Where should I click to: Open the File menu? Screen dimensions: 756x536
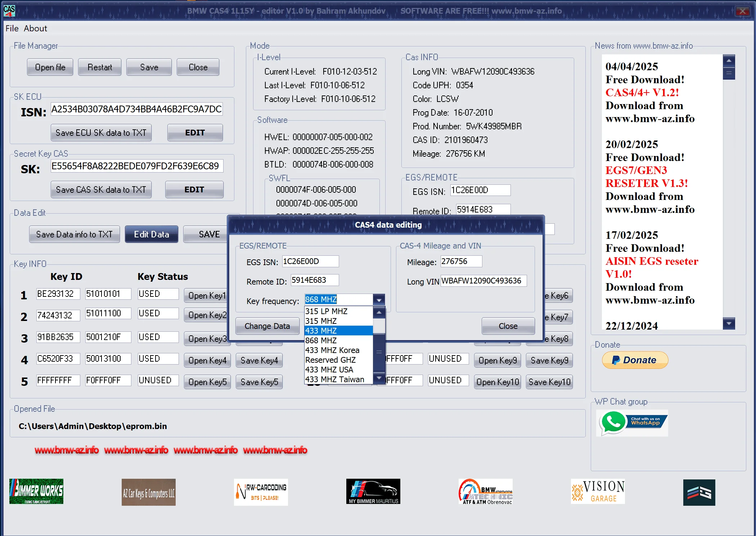(12, 28)
